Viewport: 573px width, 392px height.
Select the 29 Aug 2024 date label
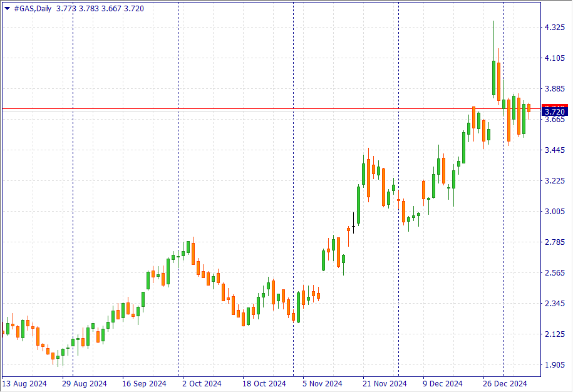click(85, 383)
